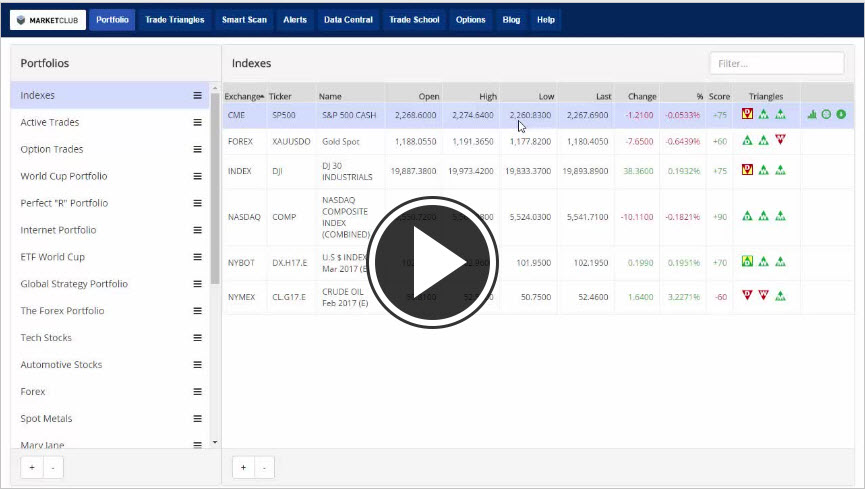Open hamburger menu for Perfect "R" Portfolio
The image size is (865, 489).
(197, 203)
